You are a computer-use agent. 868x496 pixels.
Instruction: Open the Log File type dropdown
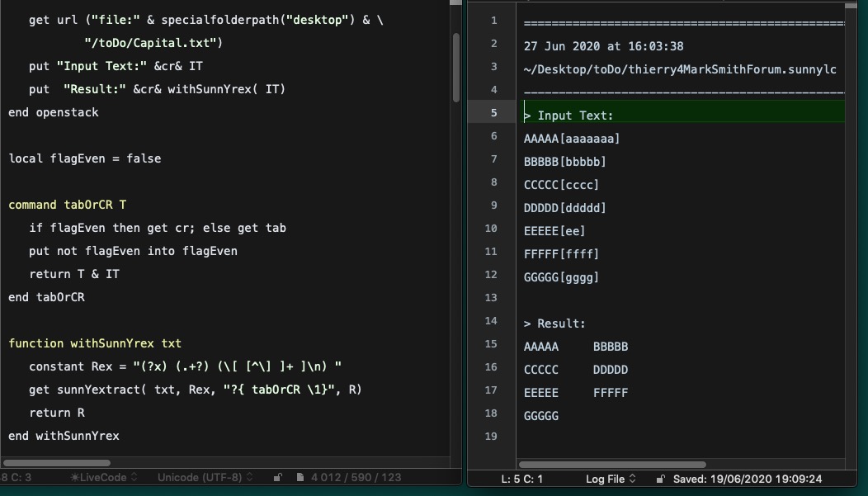click(x=610, y=479)
